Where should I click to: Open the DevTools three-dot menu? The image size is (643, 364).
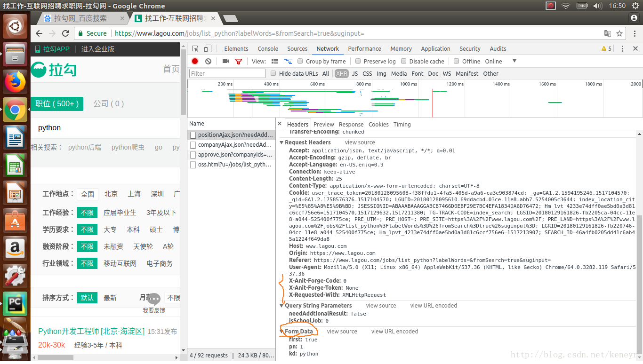(622, 49)
